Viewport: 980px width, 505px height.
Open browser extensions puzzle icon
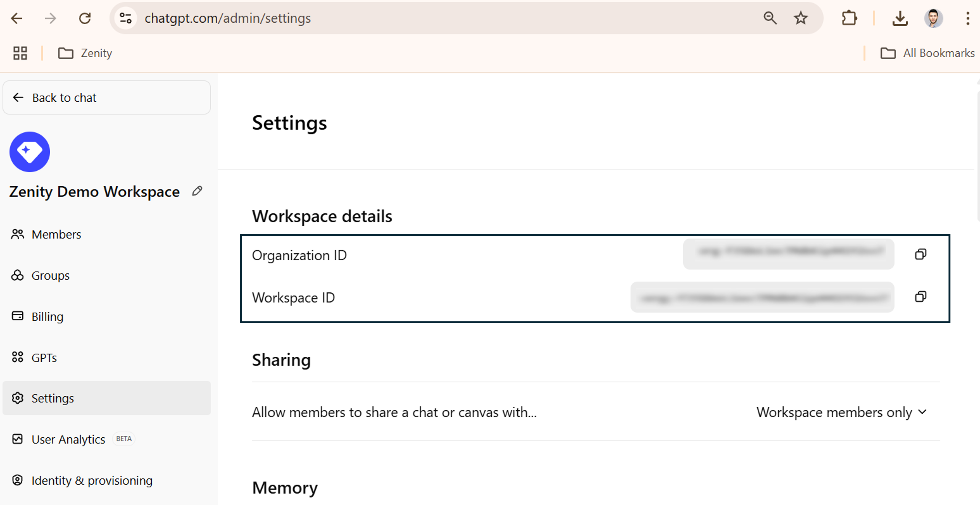tap(849, 18)
